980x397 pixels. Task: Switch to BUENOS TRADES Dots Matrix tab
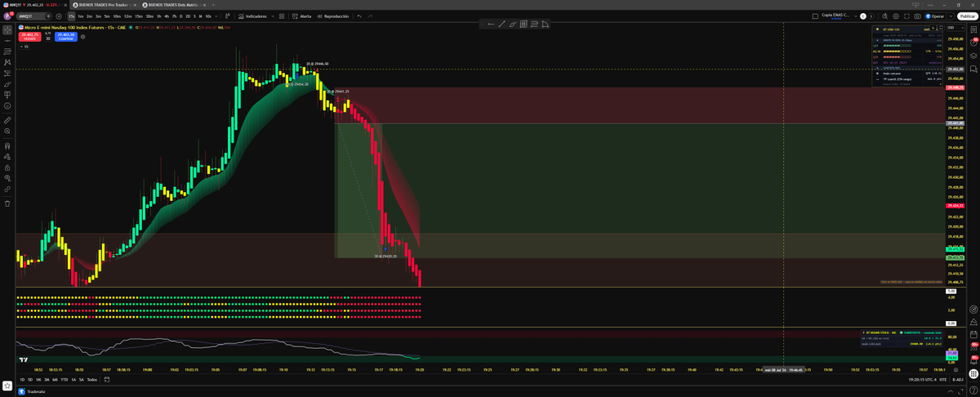pyautogui.click(x=173, y=5)
